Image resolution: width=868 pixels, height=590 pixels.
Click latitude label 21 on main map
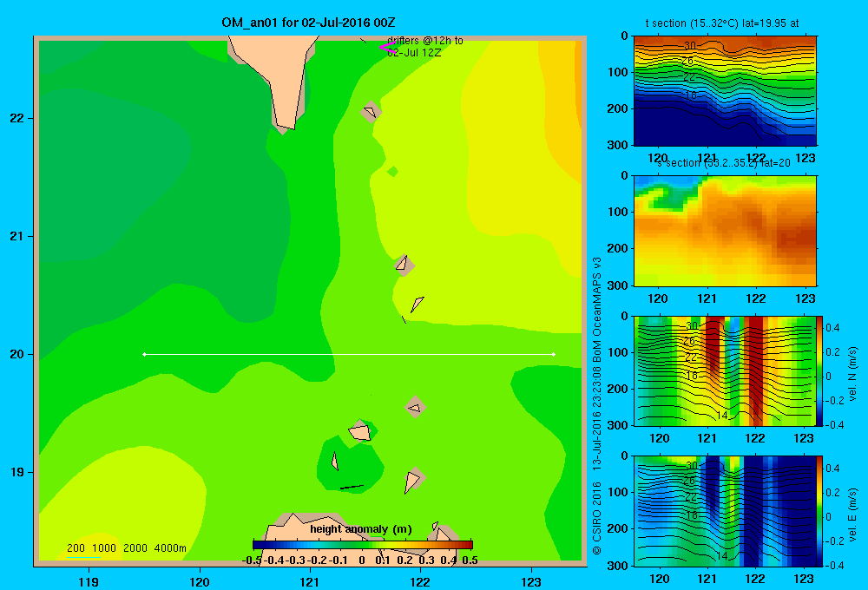pyautogui.click(x=17, y=236)
